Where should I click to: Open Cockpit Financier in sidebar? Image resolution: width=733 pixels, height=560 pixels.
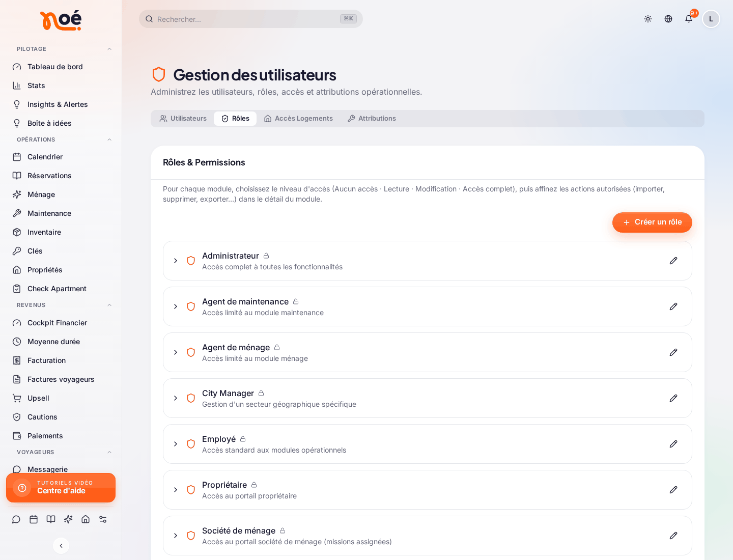tap(61, 323)
